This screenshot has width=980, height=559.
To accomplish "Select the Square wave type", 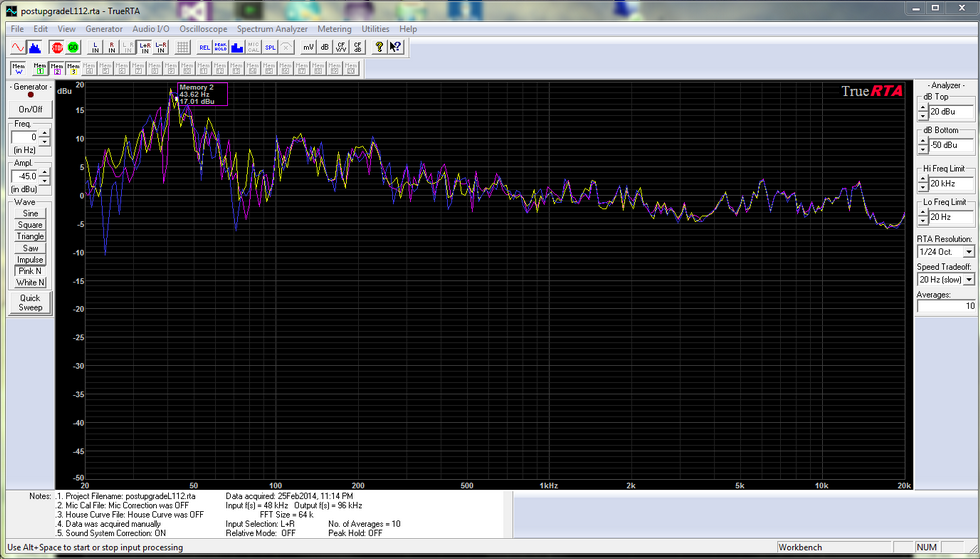I will pyautogui.click(x=30, y=225).
